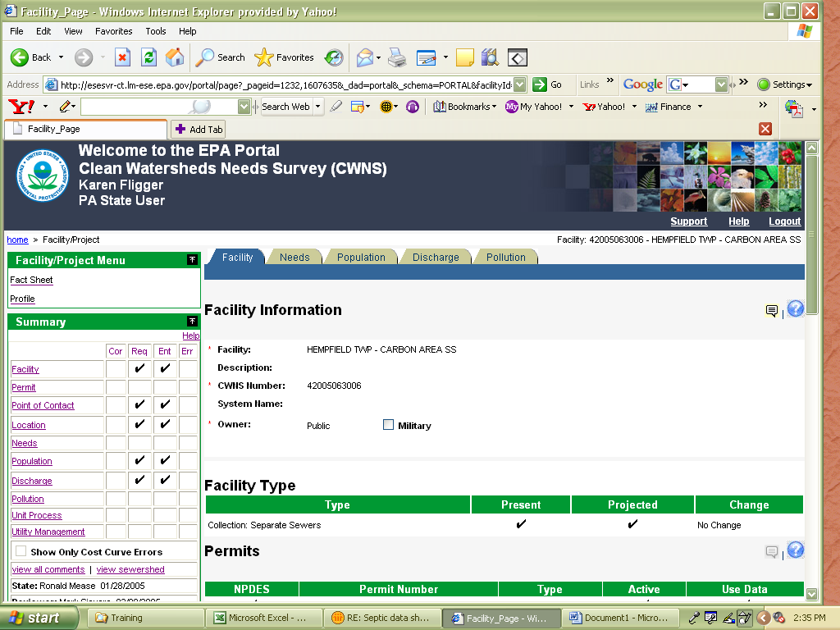Click the home breadcrumb link
The height and width of the screenshot is (630, 840).
coord(17,240)
